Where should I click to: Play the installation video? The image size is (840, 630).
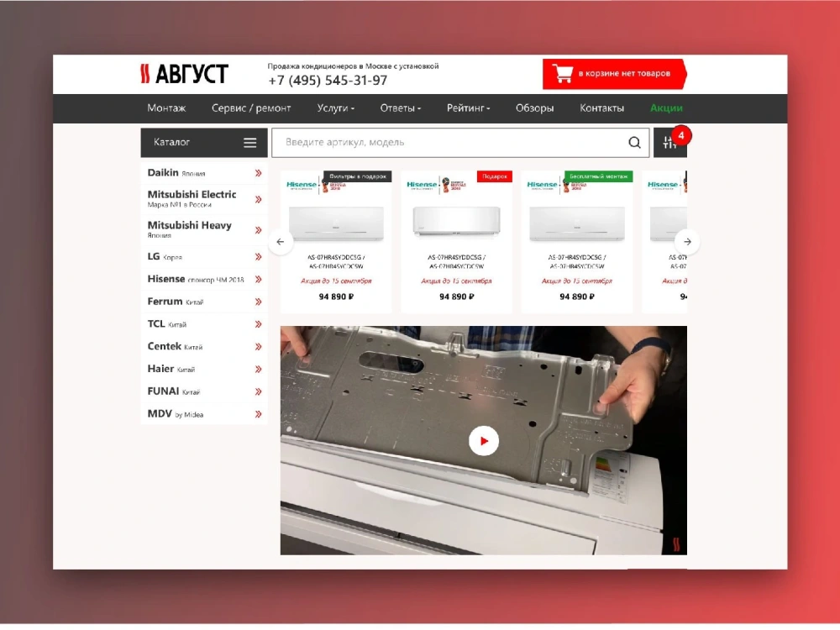[x=484, y=441]
